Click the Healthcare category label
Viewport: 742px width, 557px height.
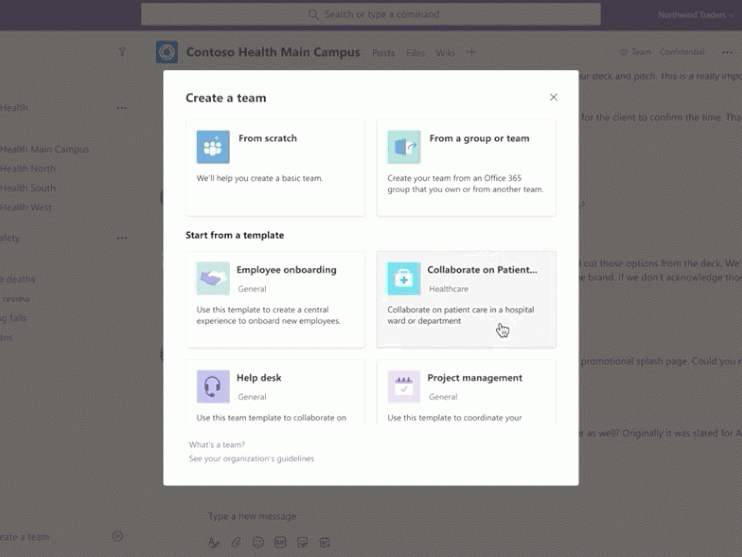[x=449, y=289]
